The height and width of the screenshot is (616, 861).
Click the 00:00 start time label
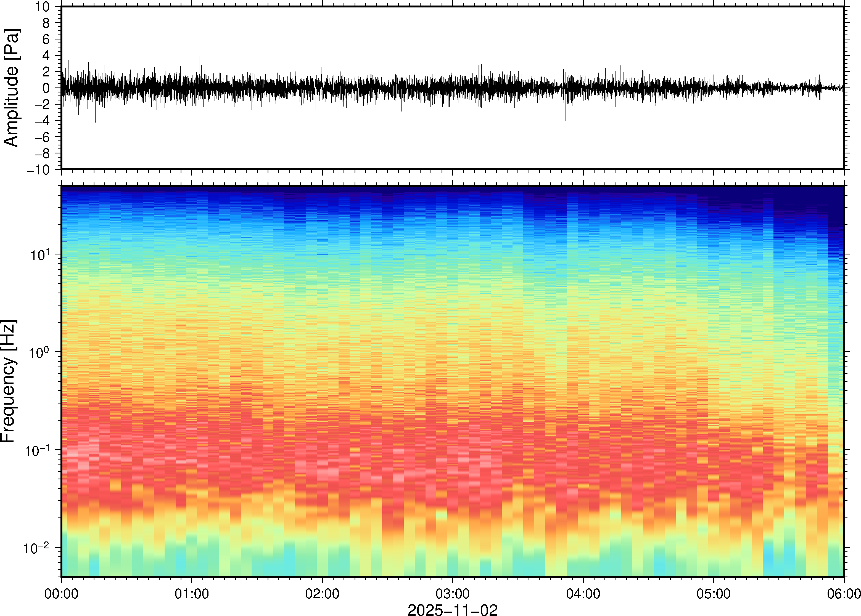click(x=62, y=594)
